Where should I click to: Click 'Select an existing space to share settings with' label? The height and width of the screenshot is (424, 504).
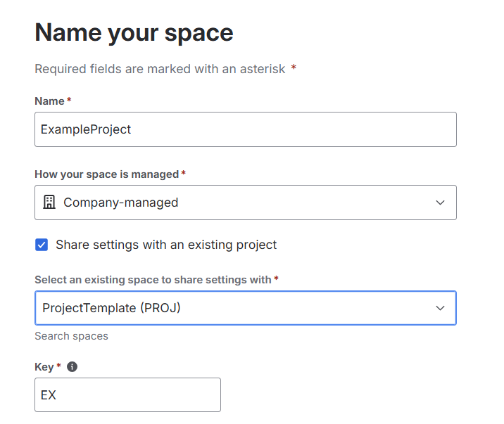(153, 279)
